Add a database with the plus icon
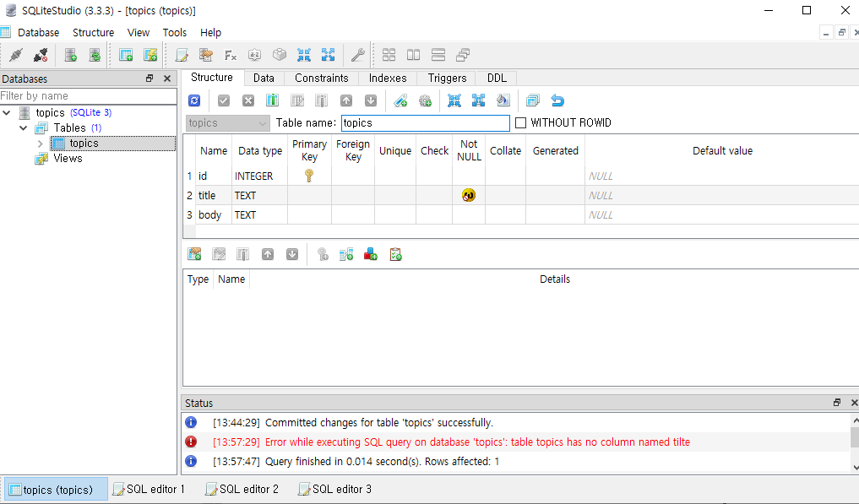Screen dimensions: 859x504 (71, 55)
